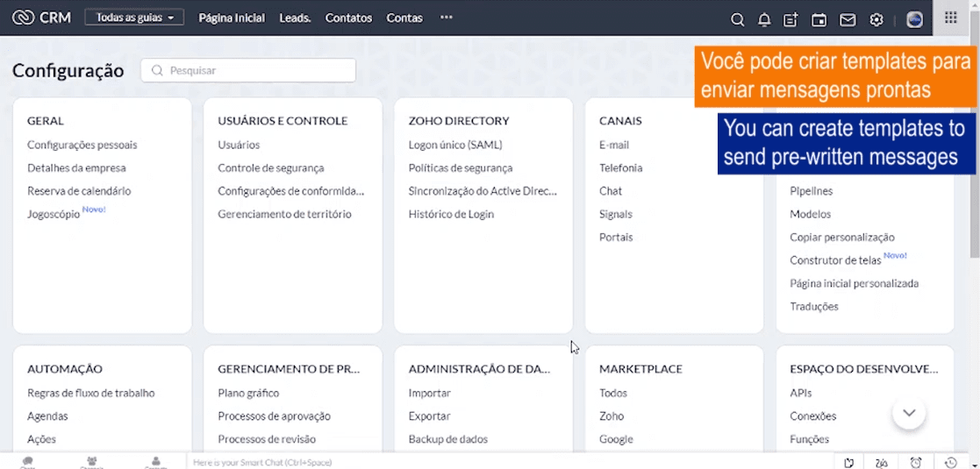Viewport: 980px width, 469px height.
Task: Click the round scroll-down chevron button
Action: (909, 413)
